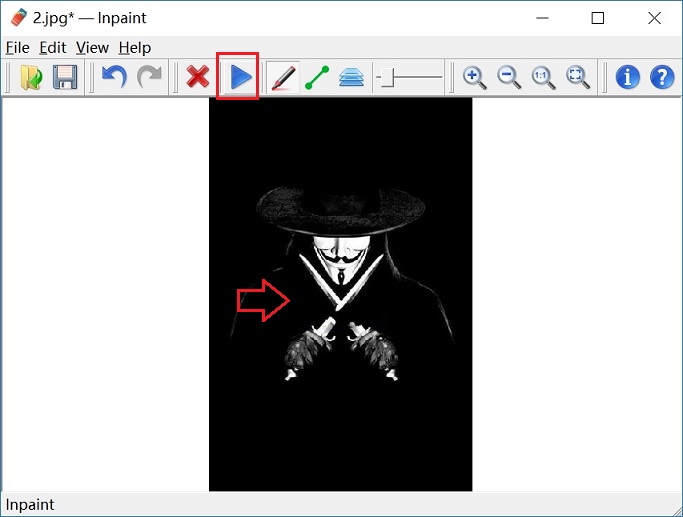Screen dimensions: 683x517
Task: Set zoom to actual size 1:1
Action: (543, 77)
